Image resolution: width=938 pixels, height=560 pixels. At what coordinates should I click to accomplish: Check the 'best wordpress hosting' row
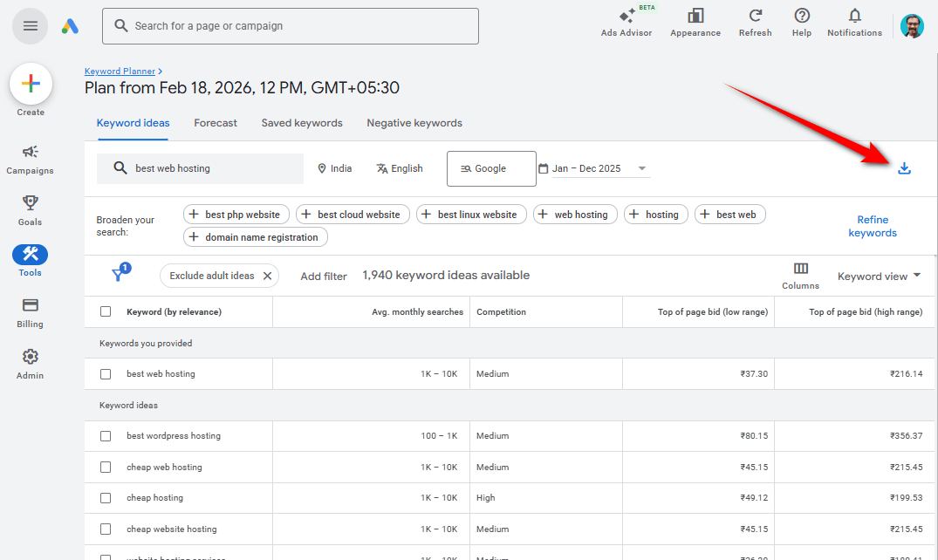(x=106, y=436)
